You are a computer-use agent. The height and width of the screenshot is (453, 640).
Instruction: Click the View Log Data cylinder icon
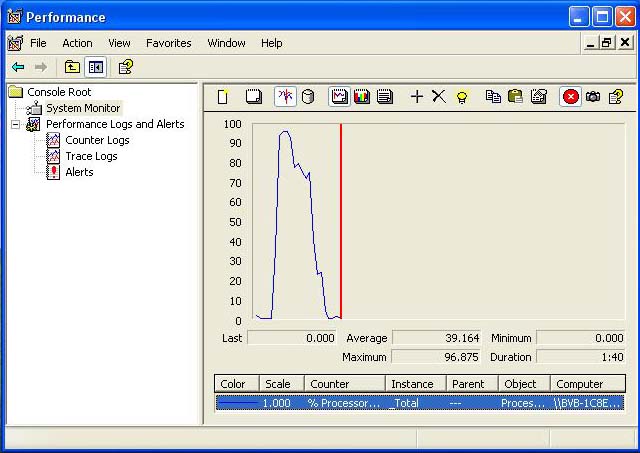[x=308, y=97]
